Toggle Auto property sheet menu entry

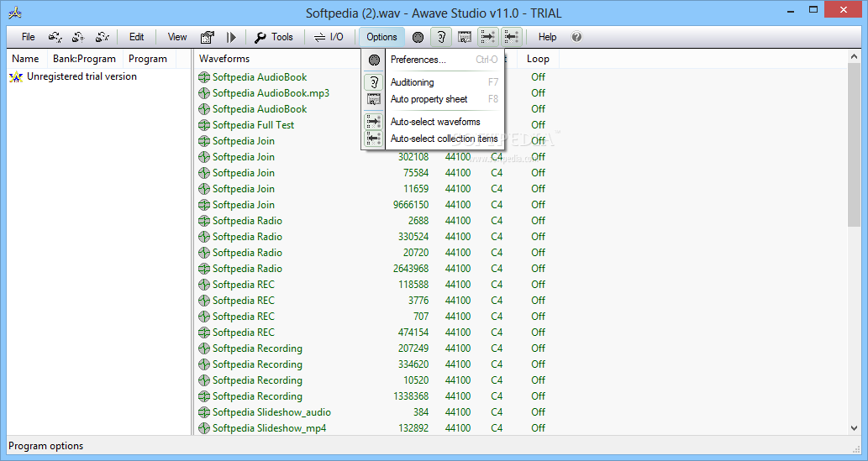coord(433,99)
